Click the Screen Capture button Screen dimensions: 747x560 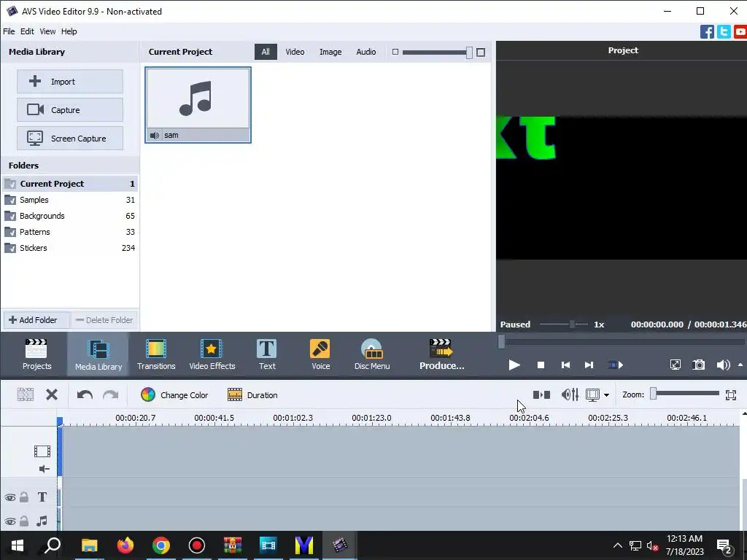click(70, 139)
